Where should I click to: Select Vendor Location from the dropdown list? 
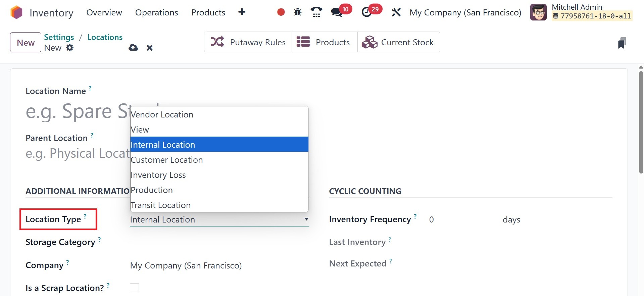(162, 114)
